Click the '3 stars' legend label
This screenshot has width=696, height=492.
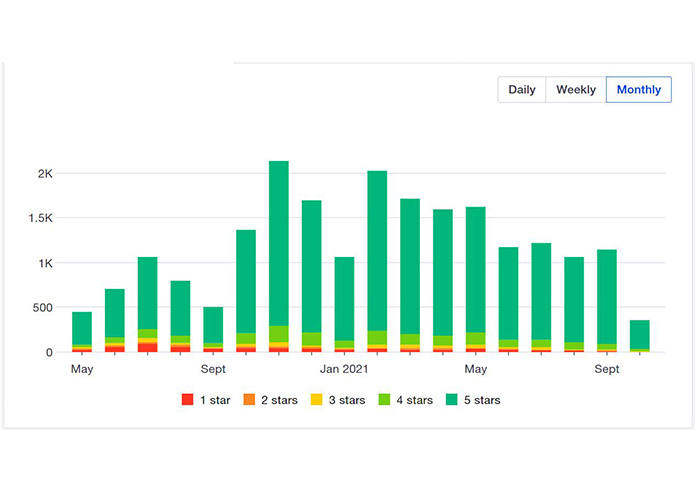coord(347,400)
